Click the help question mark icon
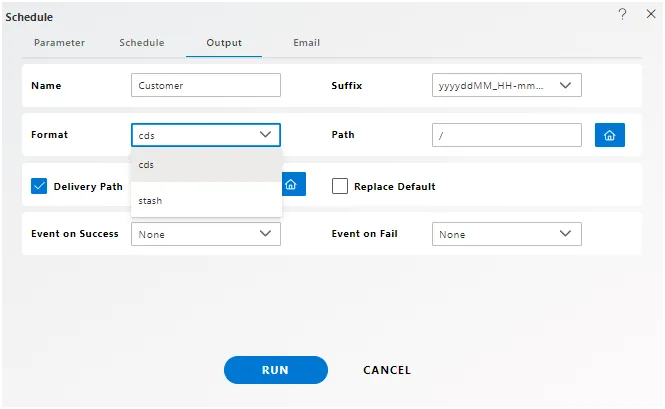665x409 pixels. 622,14
